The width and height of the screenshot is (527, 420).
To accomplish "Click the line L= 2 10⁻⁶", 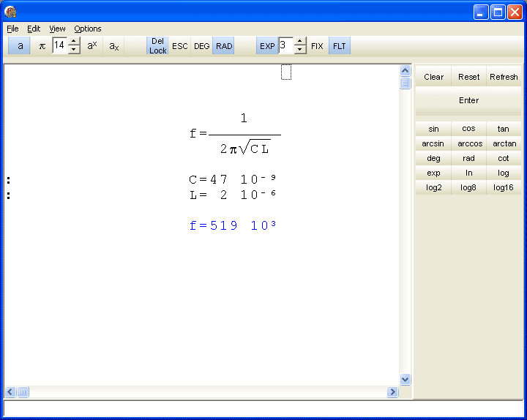I will 233,194.
